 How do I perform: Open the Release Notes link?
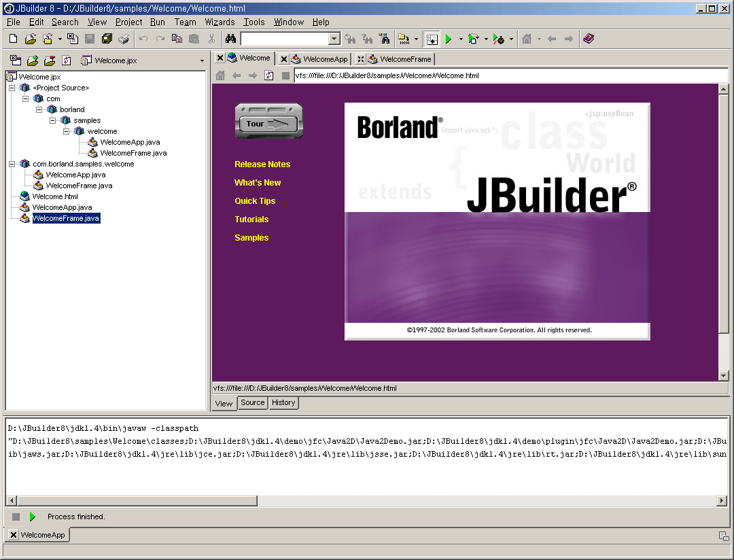pyautogui.click(x=262, y=164)
